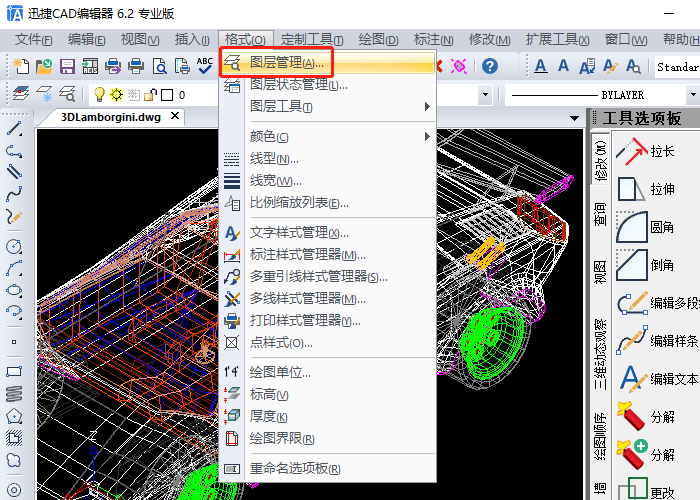Click the Open file folder icon
700x500 pixels.
pos(44,66)
